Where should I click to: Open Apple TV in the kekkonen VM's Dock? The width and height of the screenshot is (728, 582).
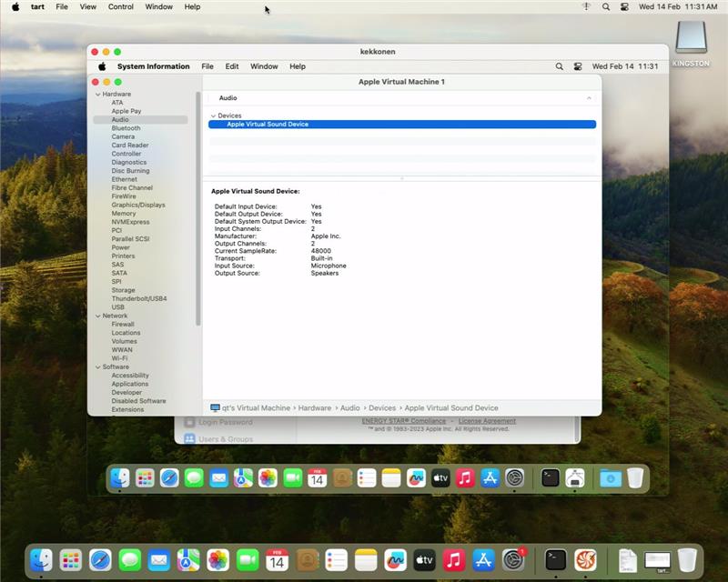tap(440, 477)
